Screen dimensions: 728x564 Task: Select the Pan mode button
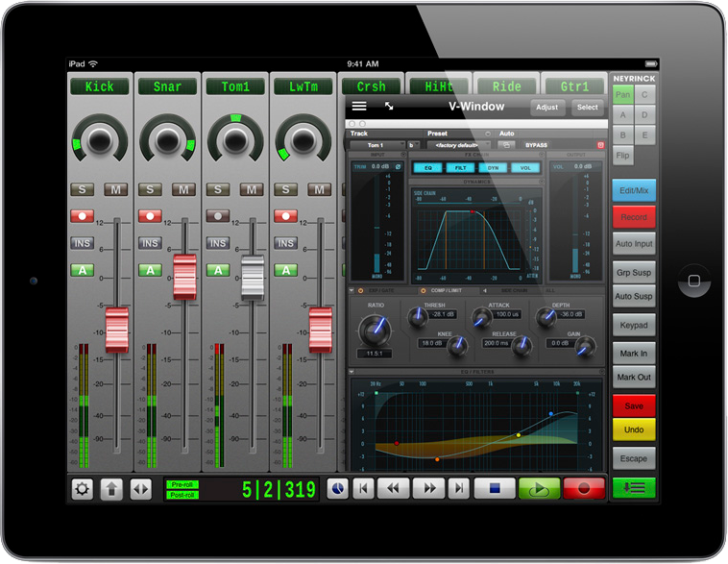tap(622, 95)
